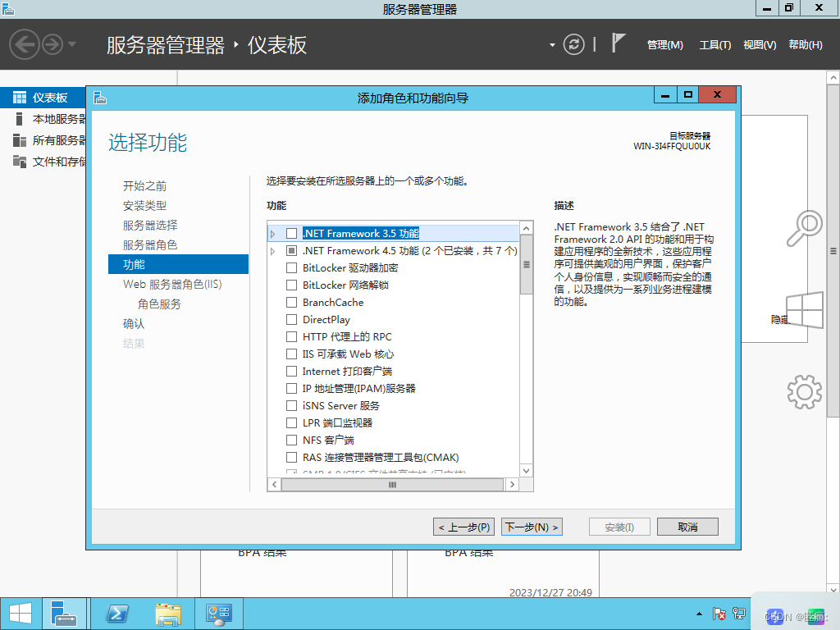Open the Windows Start button
The width and height of the screenshot is (840, 630).
coord(21,614)
